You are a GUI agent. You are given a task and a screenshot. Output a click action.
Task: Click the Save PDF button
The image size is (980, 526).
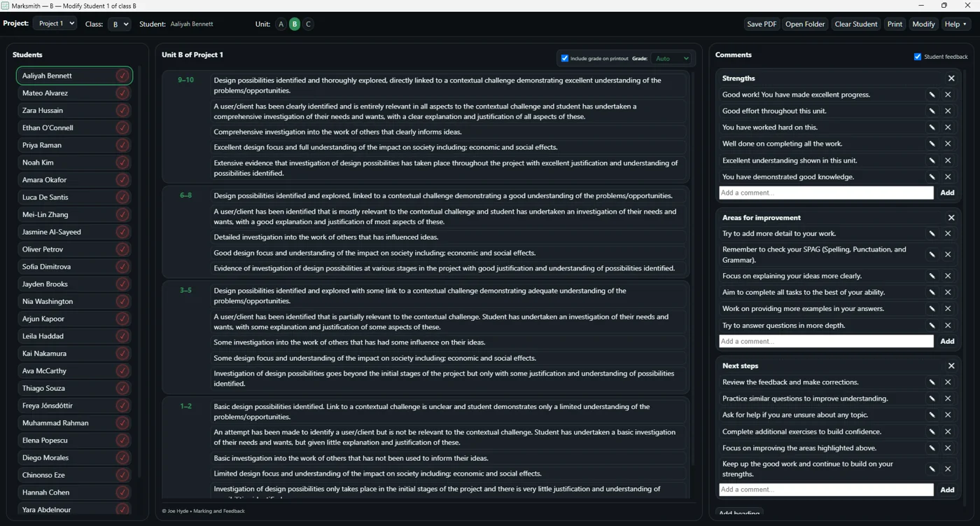coord(761,25)
